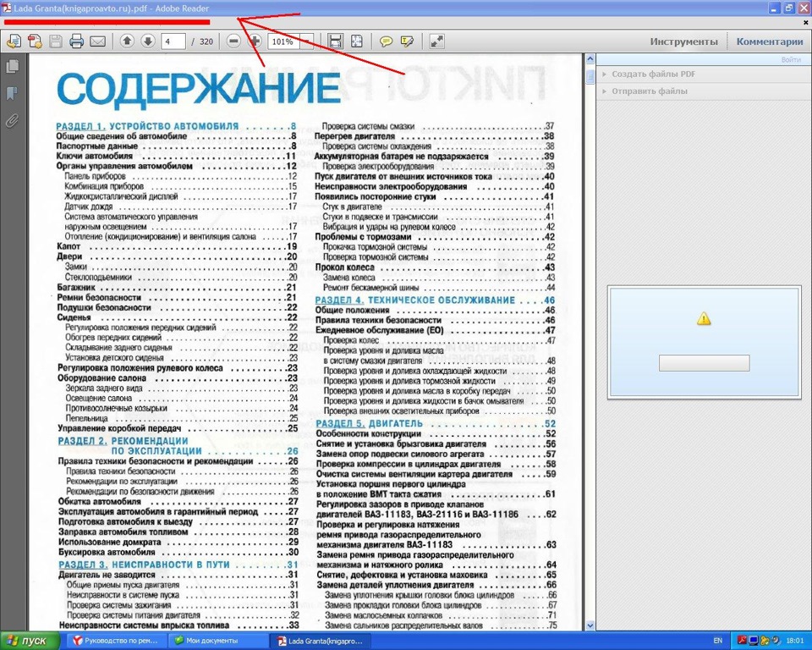Click the Adobe Reader title bar icon
812x650 pixels.
click(x=7, y=8)
